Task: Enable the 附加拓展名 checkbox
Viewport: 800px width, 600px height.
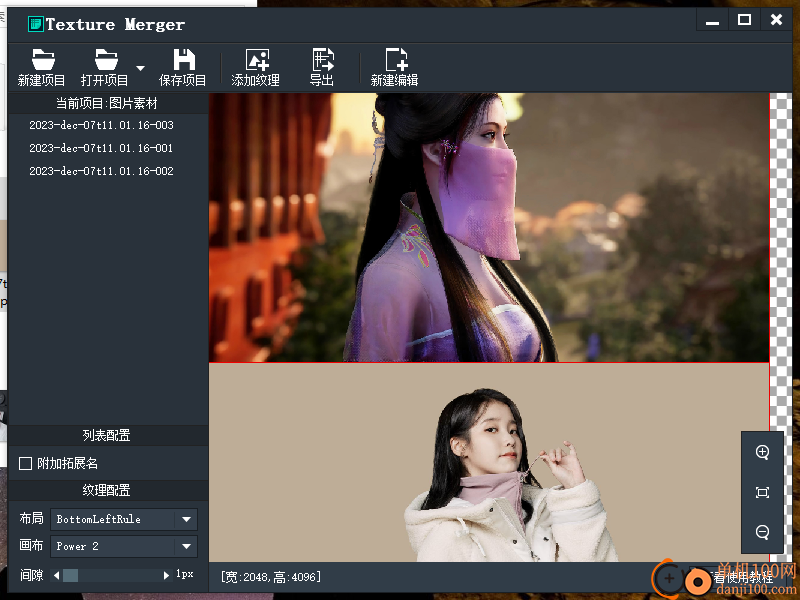Action: point(26,463)
